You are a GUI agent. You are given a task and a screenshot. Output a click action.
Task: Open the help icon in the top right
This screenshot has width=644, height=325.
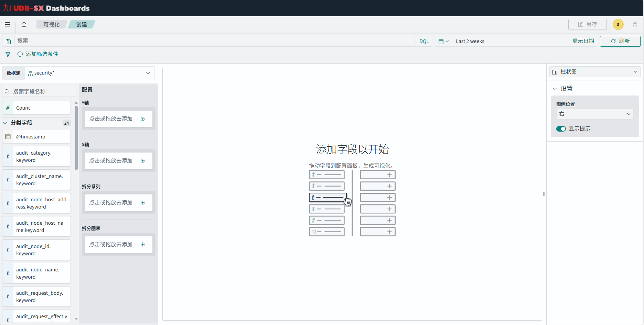pyautogui.click(x=635, y=24)
